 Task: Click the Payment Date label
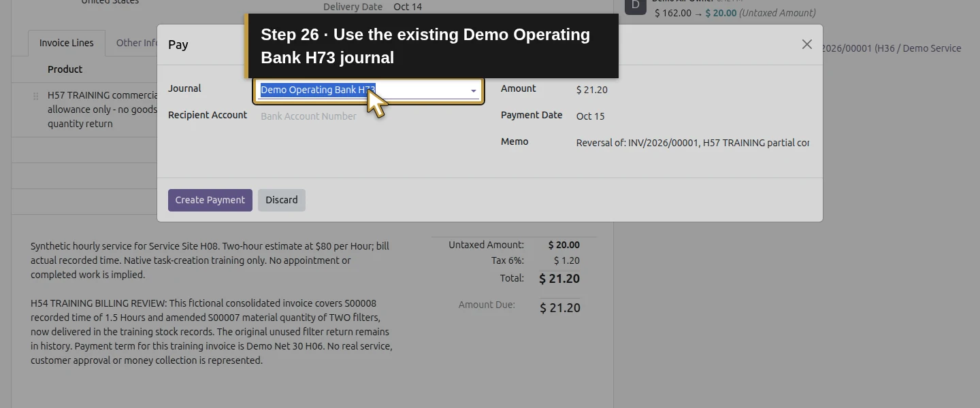point(532,115)
